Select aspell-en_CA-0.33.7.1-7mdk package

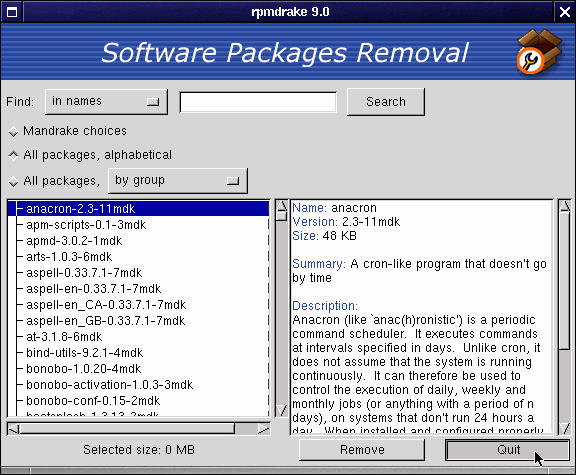coord(138,305)
